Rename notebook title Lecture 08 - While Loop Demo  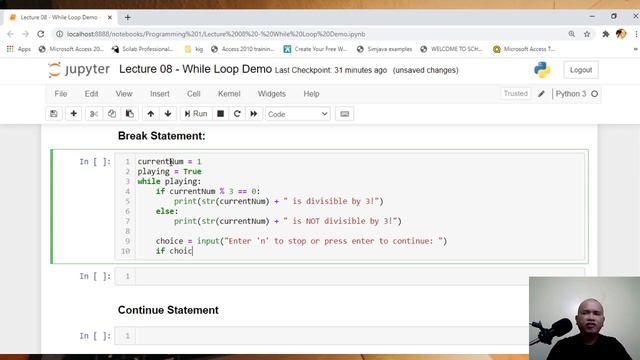(196, 69)
